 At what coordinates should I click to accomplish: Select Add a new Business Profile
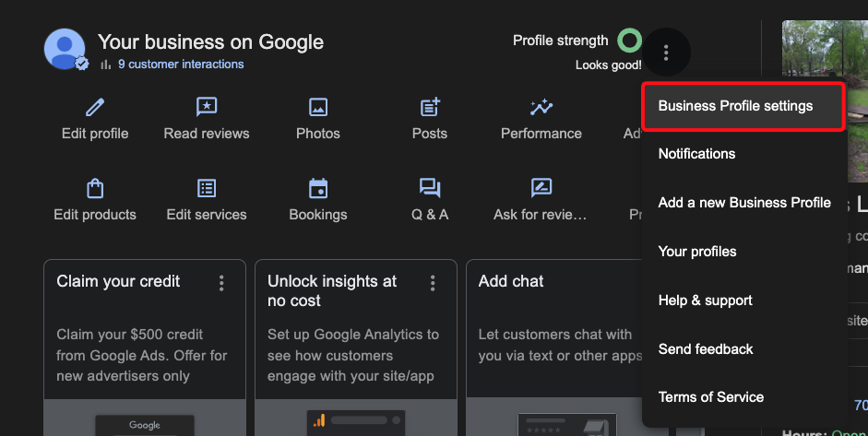click(x=744, y=203)
